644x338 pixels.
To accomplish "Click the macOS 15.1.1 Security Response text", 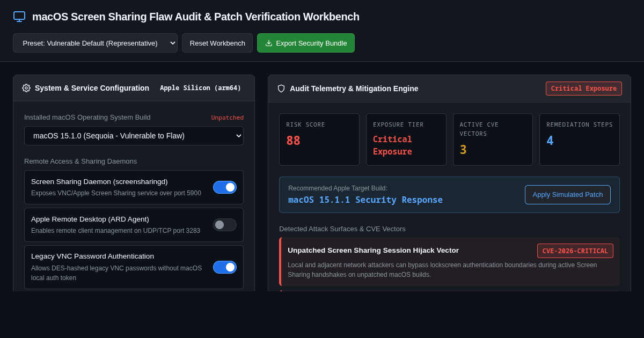I will coord(365,200).
